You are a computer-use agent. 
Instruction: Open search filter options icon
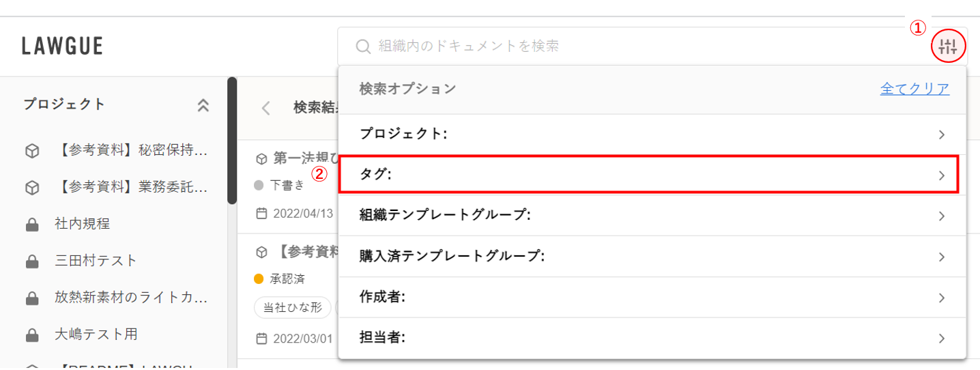[x=948, y=46]
